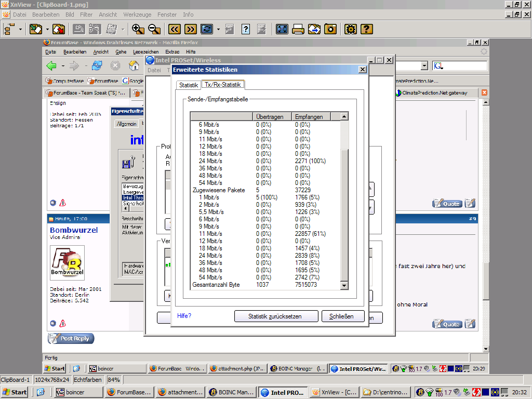Click the yellow question mark About icon
This screenshot has height=399, width=532.
(367, 29)
